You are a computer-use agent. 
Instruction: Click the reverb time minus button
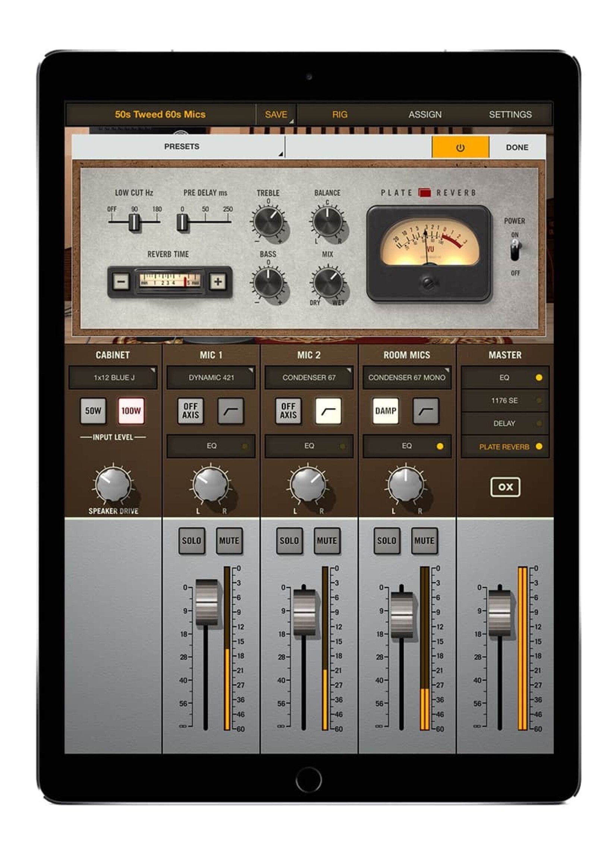121,282
